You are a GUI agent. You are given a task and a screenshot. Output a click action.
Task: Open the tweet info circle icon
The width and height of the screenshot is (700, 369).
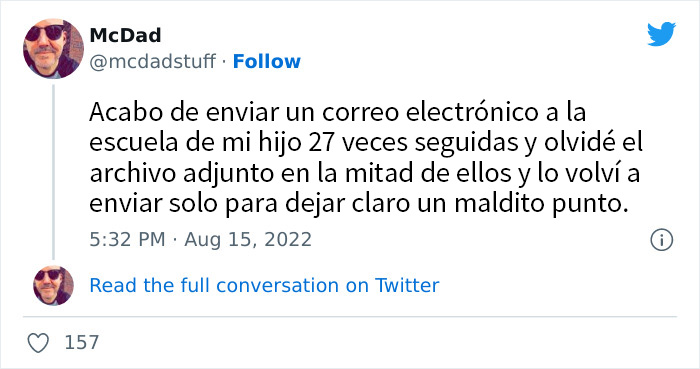tap(661, 240)
